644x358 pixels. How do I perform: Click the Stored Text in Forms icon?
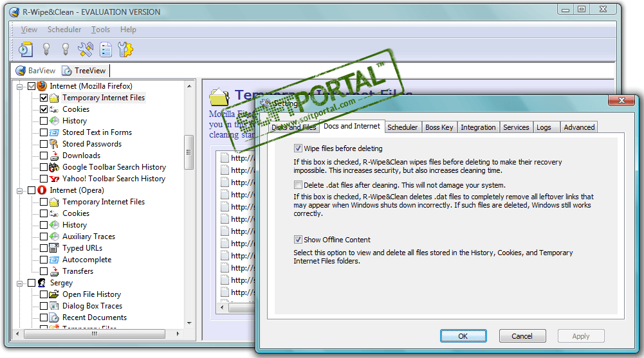[54, 132]
